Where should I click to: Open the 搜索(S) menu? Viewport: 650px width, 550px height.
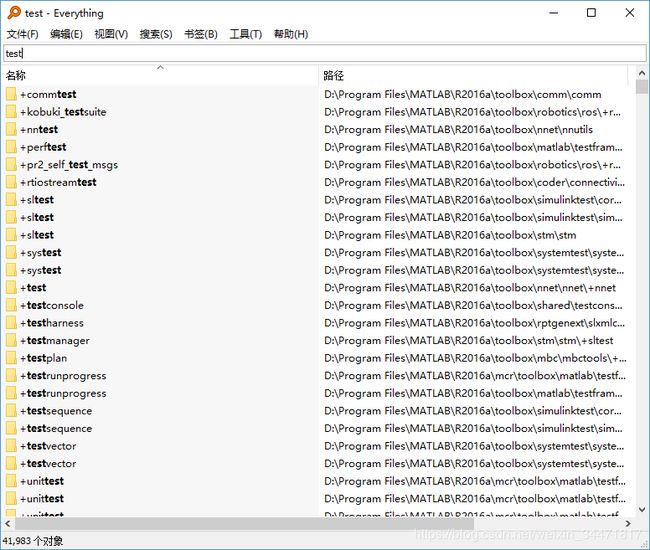pyautogui.click(x=156, y=34)
